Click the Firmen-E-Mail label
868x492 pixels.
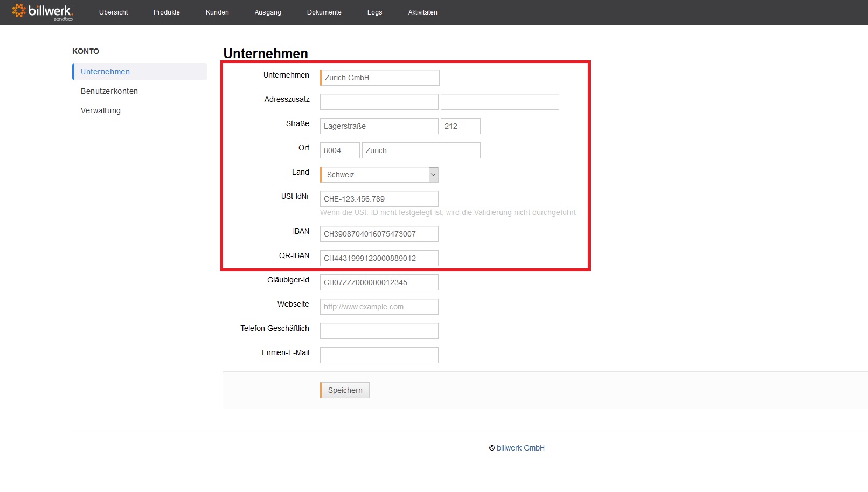pyautogui.click(x=286, y=352)
